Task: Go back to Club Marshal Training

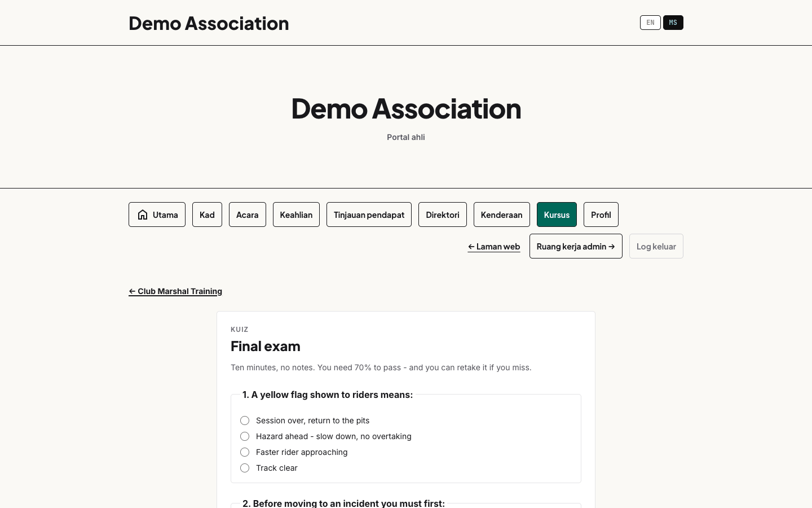Action: point(175,291)
